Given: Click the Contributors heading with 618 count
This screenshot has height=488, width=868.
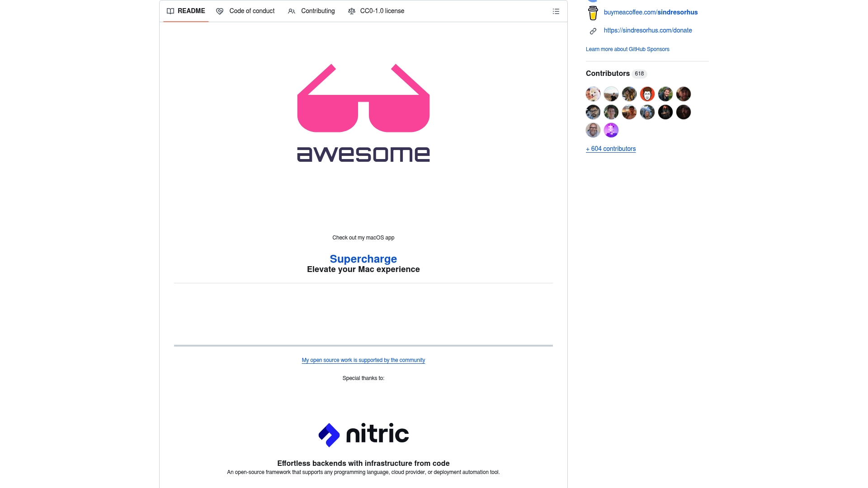Looking at the screenshot, I should point(608,73).
